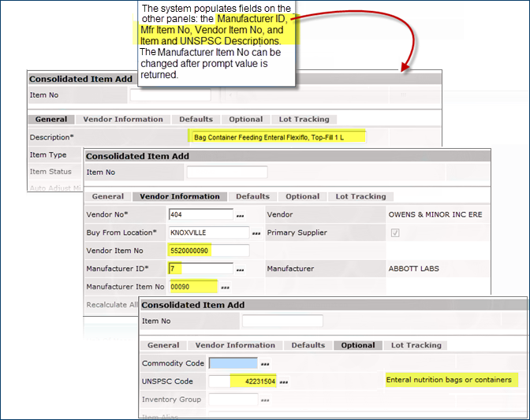
Task: Open Buy From Location lookup ellipsis
Action: (256, 233)
